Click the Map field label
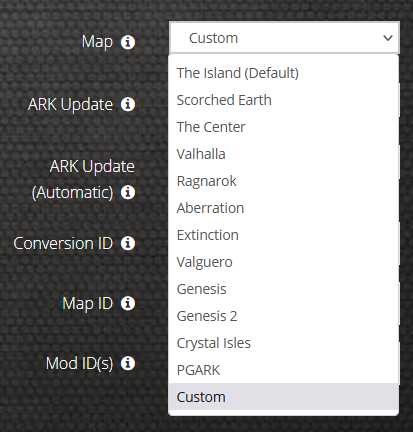 click(97, 42)
